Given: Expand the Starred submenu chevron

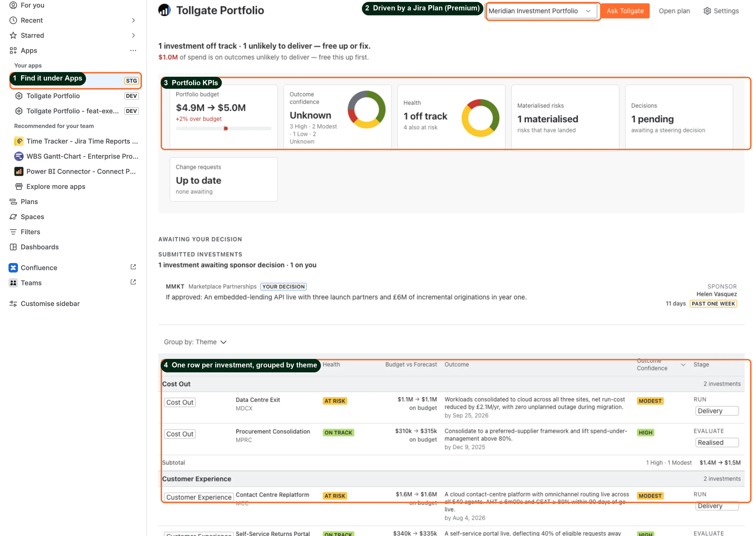Looking at the screenshot, I should click(133, 35).
